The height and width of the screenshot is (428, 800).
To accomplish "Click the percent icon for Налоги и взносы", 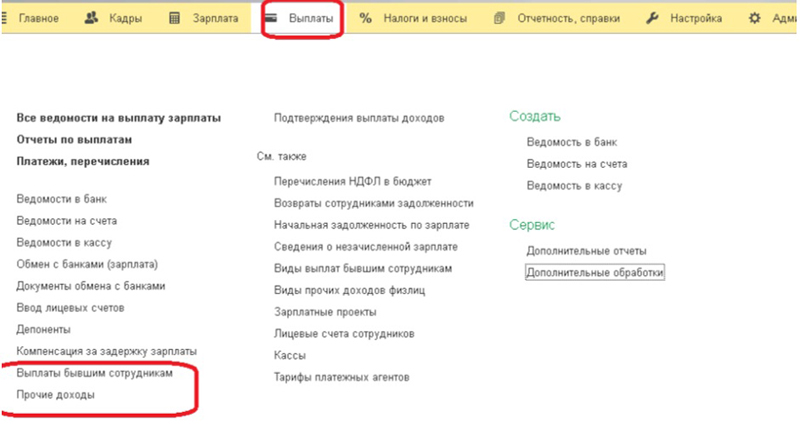I will [365, 18].
